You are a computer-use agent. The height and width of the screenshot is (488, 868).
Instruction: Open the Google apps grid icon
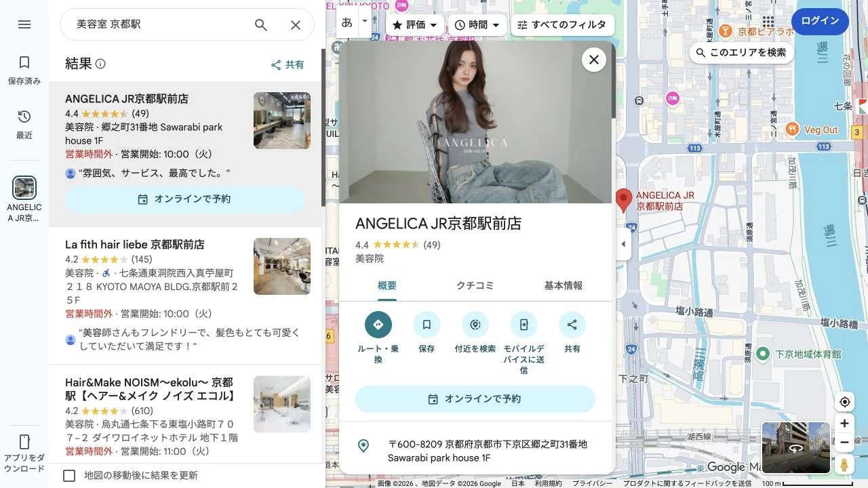(x=768, y=21)
